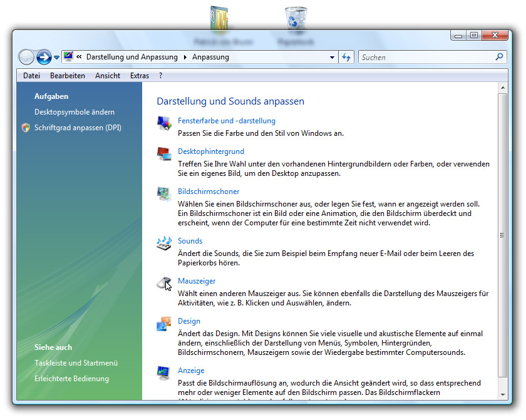Open the Ansicht menu

coord(108,76)
